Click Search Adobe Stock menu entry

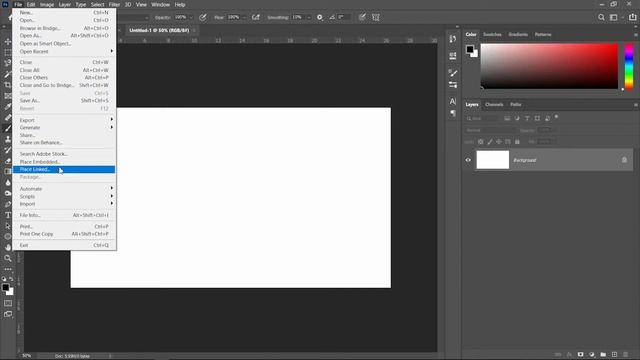click(x=64, y=154)
